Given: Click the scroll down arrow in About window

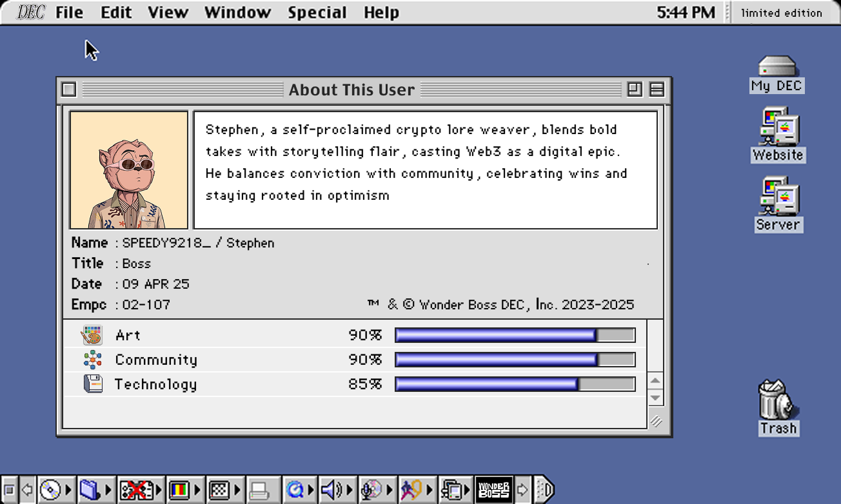Looking at the screenshot, I should (655, 397).
